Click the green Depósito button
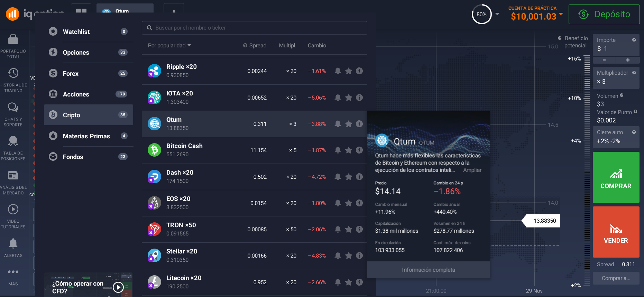Image resolution: width=644 pixels, height=297 pixels. point(604,14)
